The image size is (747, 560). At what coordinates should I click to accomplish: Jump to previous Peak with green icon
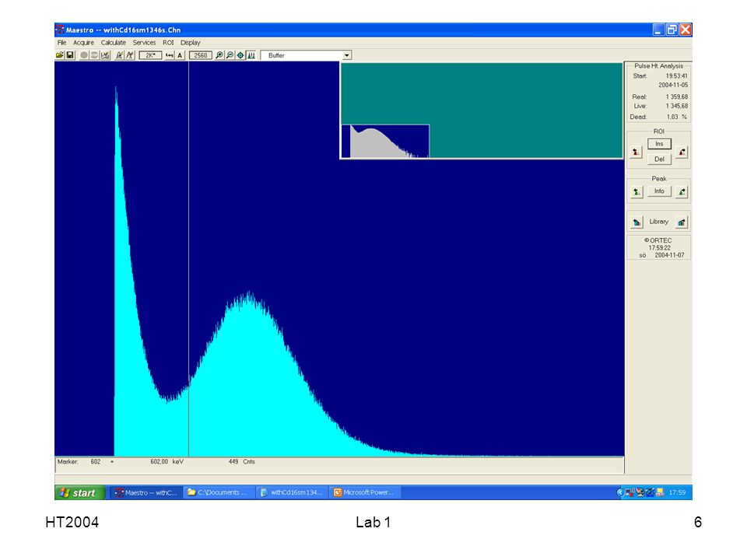coord(636,192)
